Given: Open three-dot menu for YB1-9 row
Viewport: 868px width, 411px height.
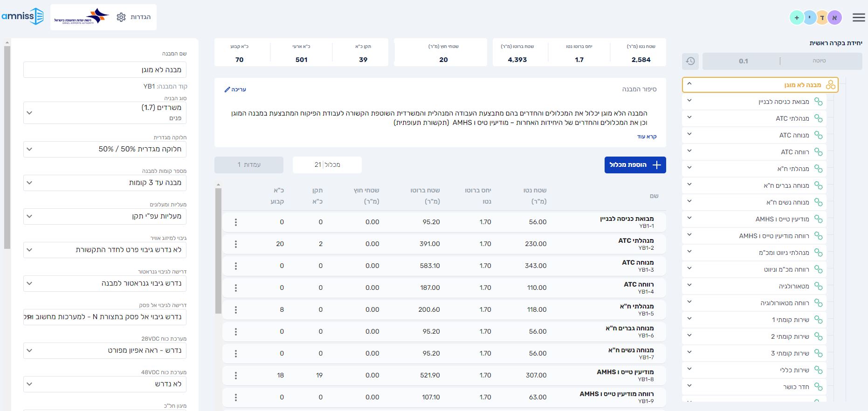Looking at the screenshot, I should click(236, 397).
